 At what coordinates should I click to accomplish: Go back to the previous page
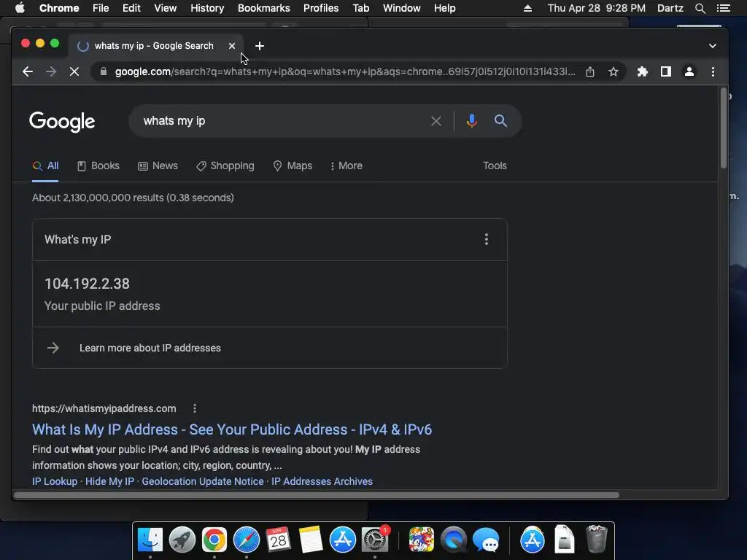28,72
